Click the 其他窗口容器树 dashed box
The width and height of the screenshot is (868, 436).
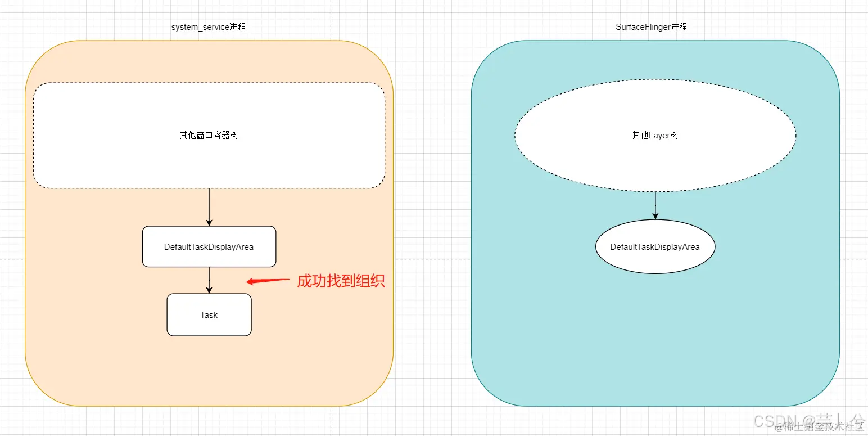(209, 136)
